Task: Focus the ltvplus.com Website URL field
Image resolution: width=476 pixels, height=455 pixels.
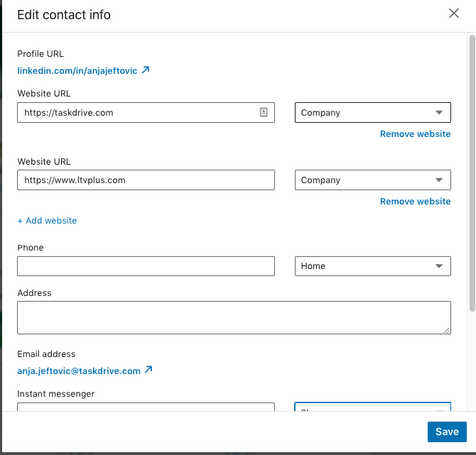Action: pos(146,180)
